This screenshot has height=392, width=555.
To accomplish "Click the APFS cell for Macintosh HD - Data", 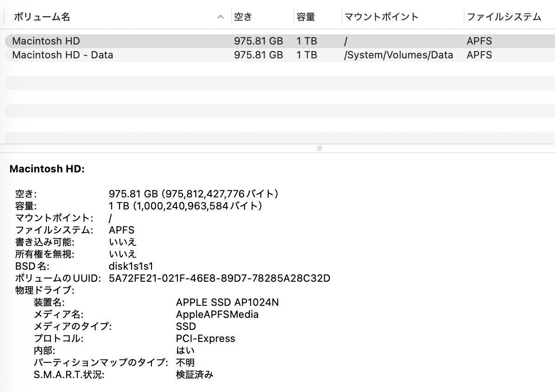I will click(x=479, y=55).
